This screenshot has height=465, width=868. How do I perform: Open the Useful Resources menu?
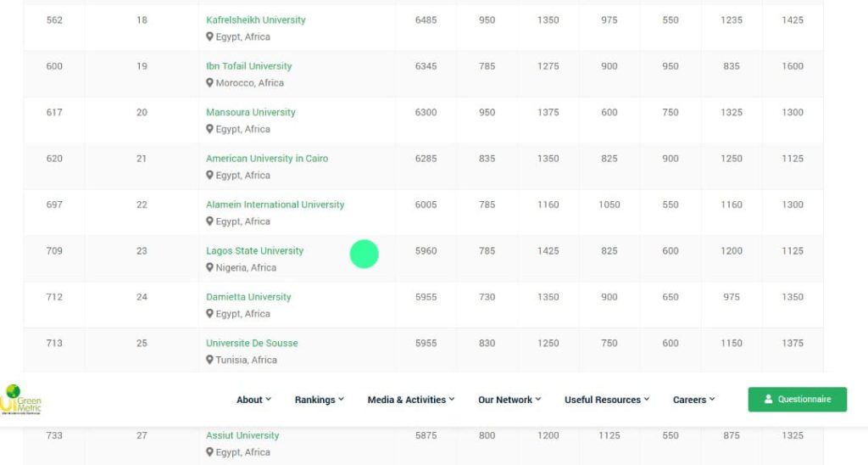point(606,400)
